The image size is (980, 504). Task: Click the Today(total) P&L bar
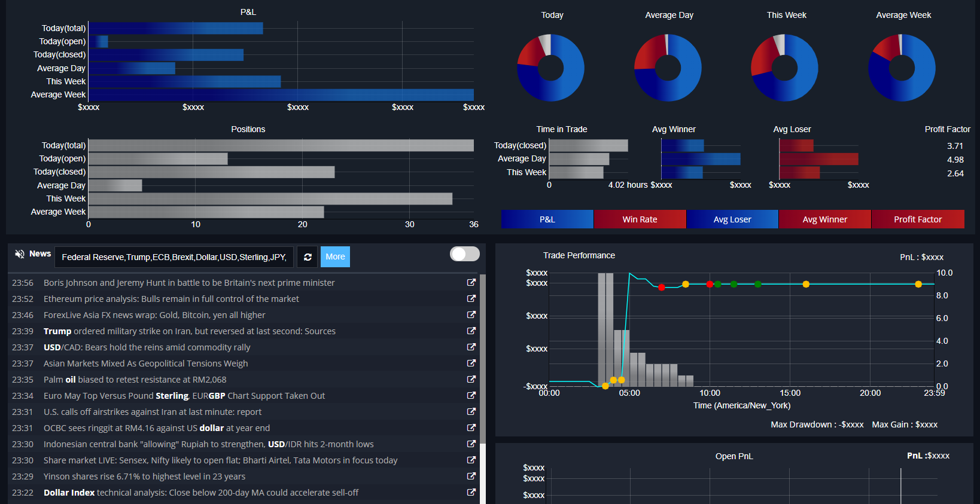click(176, 28)
